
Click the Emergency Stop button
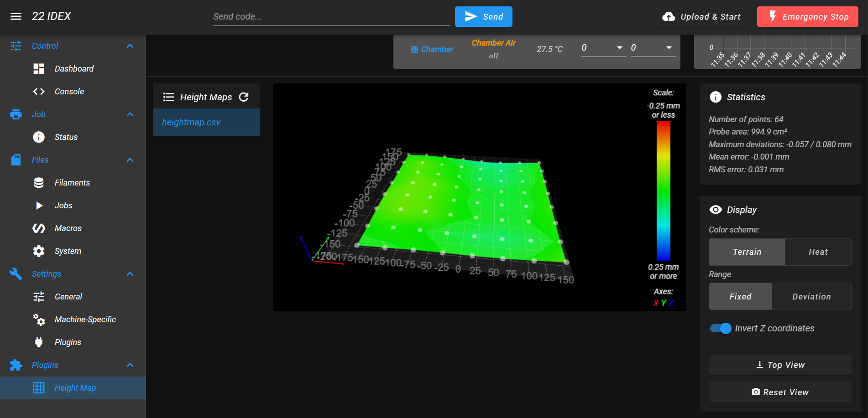tap(808, 17)
